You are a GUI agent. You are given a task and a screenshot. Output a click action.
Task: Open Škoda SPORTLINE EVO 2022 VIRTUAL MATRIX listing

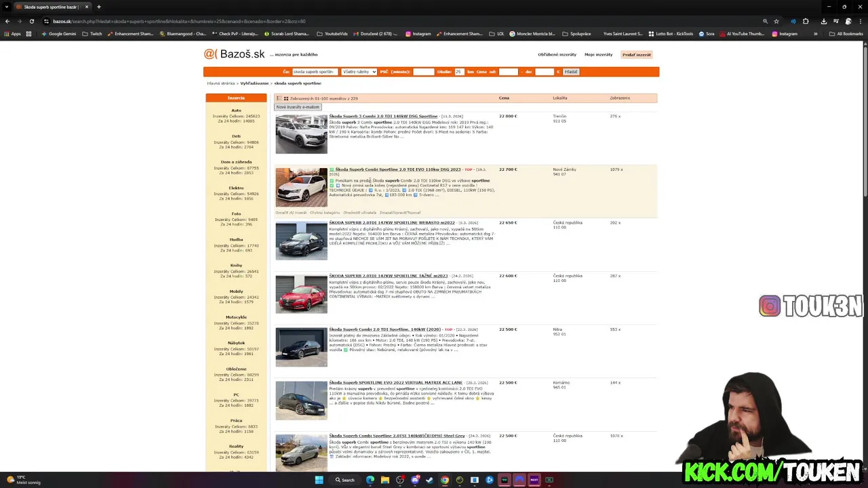396,383
